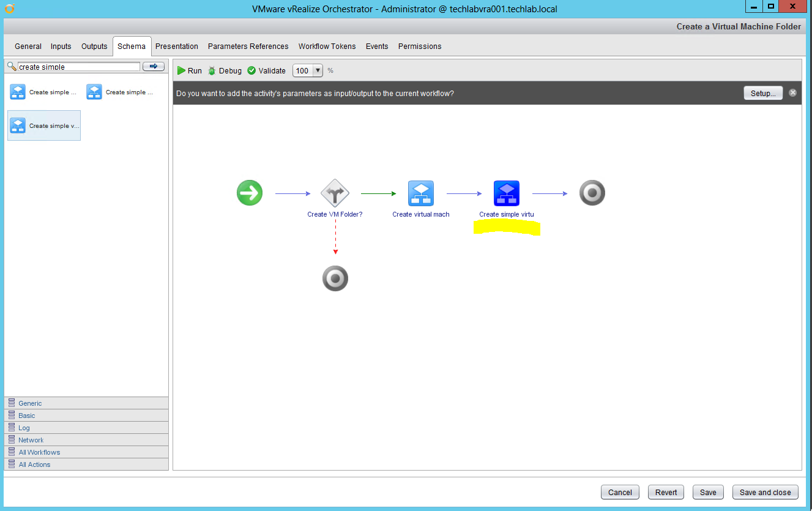This screenshot has height=511, width=812.
Task: Click the Create simple virtu node label
Action: pos(507,214)
